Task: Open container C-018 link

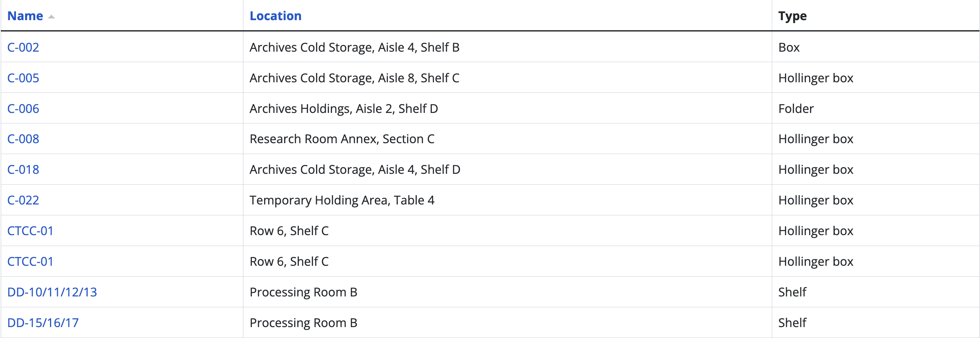Action: pyautogui.click(x=23, y=170)
